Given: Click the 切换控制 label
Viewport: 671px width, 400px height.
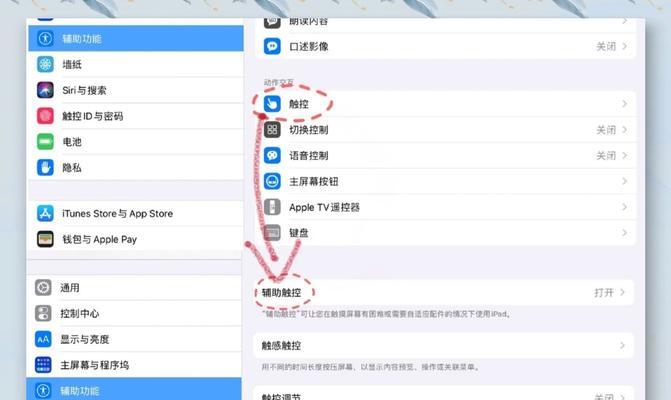Looking at the screenshot, I should tap(309, 130).
